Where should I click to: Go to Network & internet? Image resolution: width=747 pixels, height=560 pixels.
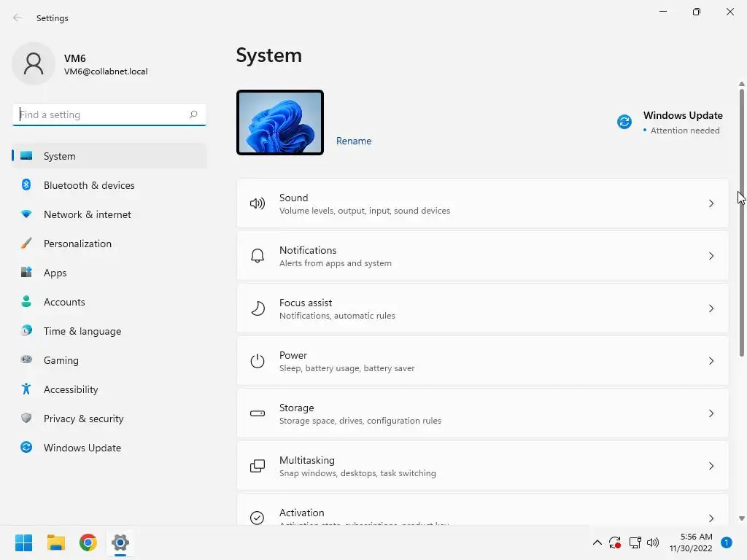(x=109, y=214)
